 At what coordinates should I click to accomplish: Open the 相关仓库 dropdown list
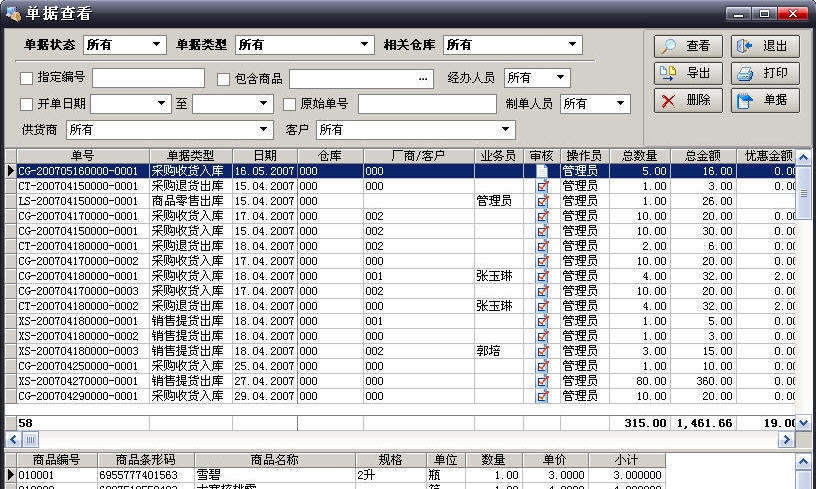tap(572, 45)
